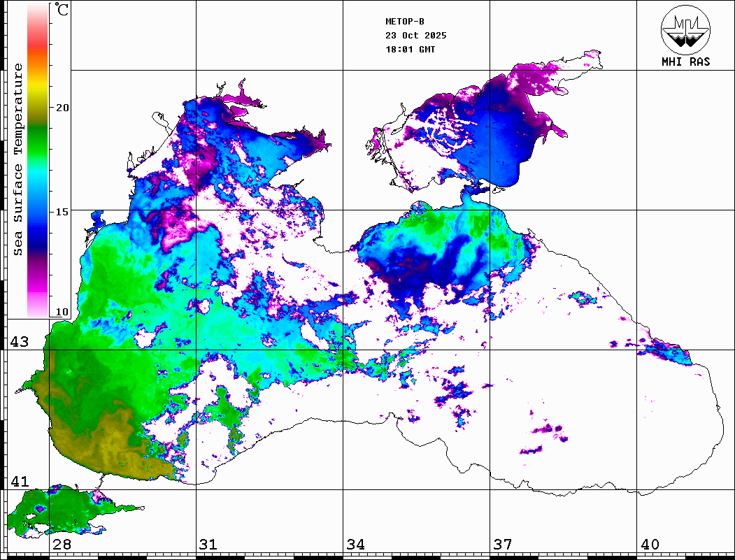
Task: Click the longitude 31 label
Action: [x=208, y=545]
